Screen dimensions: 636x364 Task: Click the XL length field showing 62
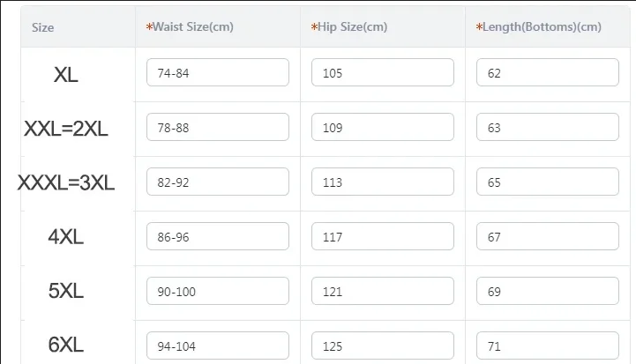pyautogui.click(x=548, y=72)
